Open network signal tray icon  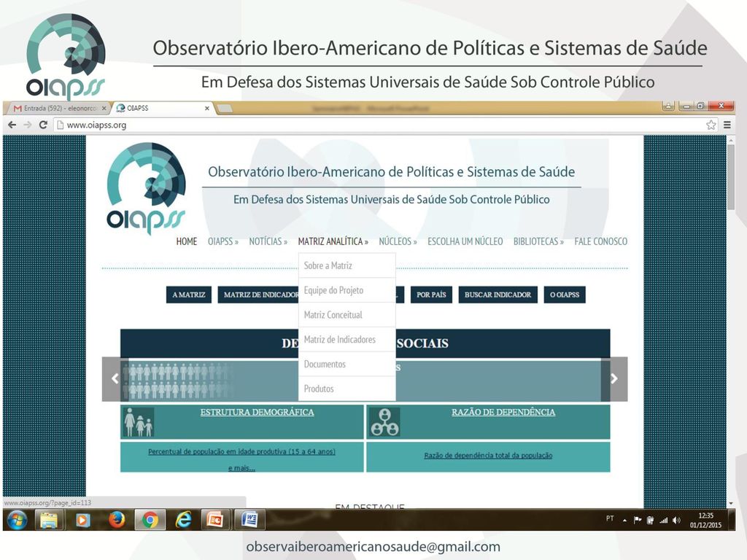[663, 520]
